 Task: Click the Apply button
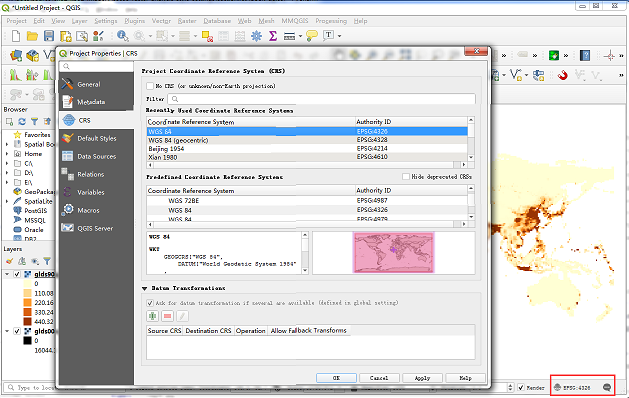422,378
